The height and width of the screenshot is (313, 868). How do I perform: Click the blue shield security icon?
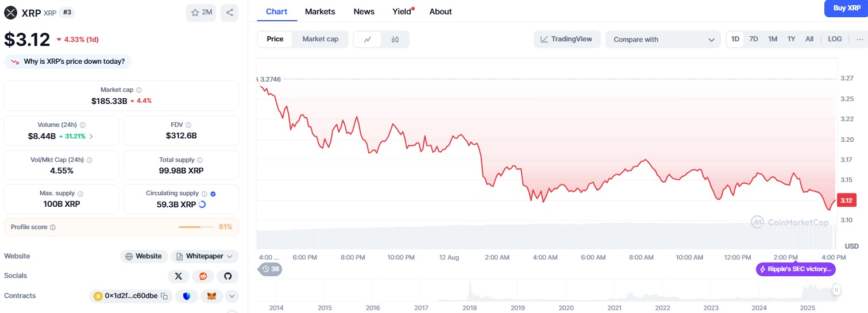(x=186, y=296)
